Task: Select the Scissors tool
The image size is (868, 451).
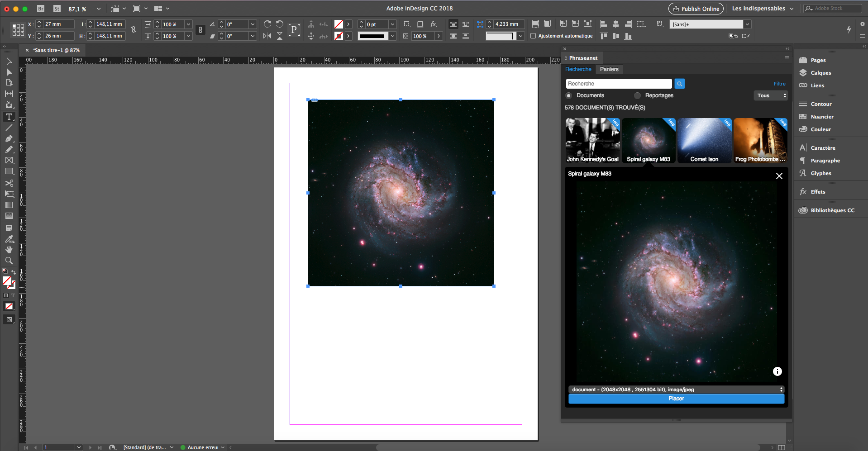Action: point(9,183)
